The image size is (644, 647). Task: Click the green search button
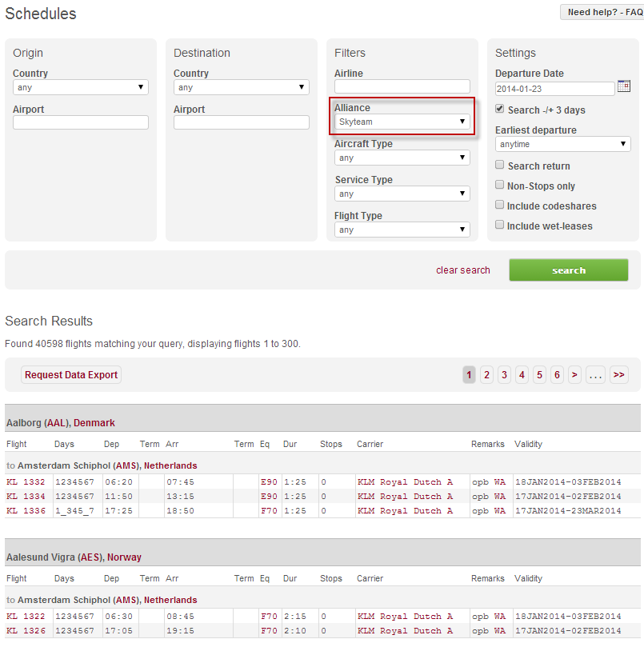568,270
